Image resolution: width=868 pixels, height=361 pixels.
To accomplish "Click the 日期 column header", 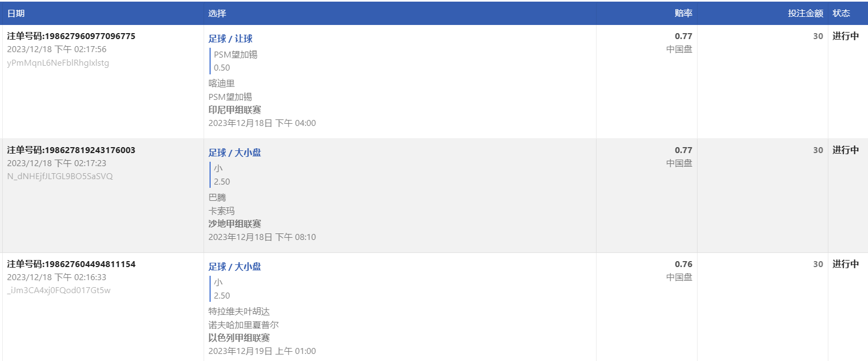I will pyautogui.click(x=16, y=14).
